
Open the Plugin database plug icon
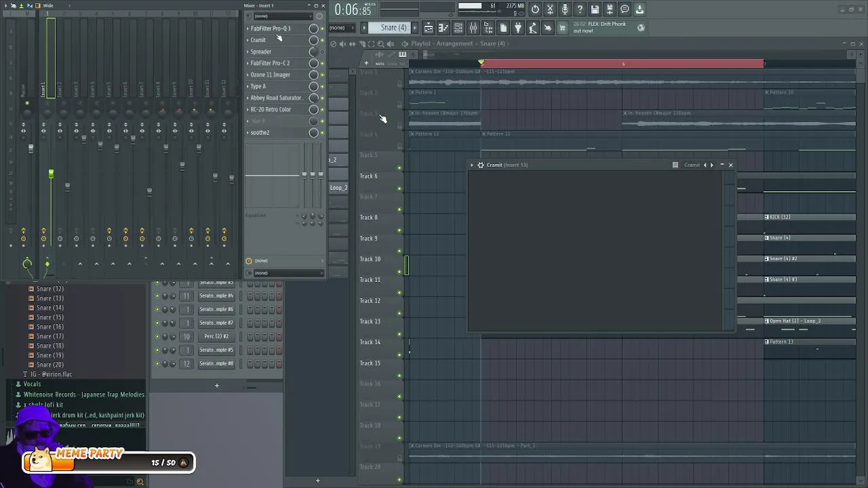click(518, 28)
